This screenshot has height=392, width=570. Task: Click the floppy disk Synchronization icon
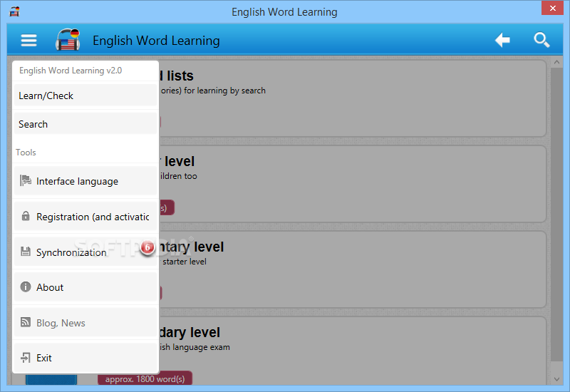pyautogui.click(x=26, y=252)
